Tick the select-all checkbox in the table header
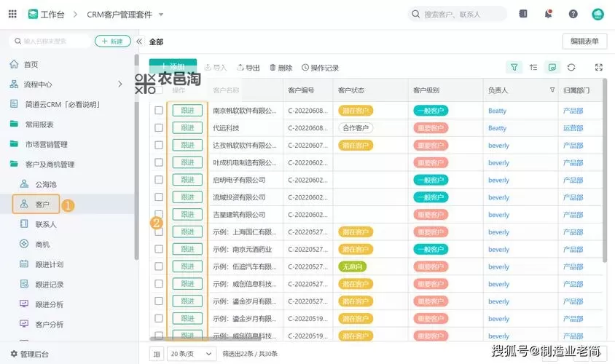 [x=158, y=90]
